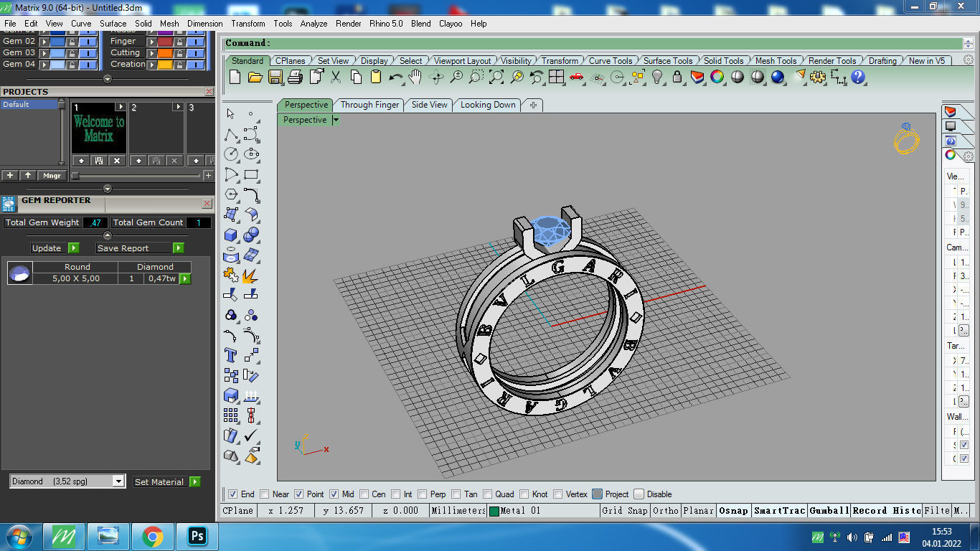The width and height of the screenshot is (980, 551).
Task: Enable the Perp osnap checkbox
Action: click(423, 494)
